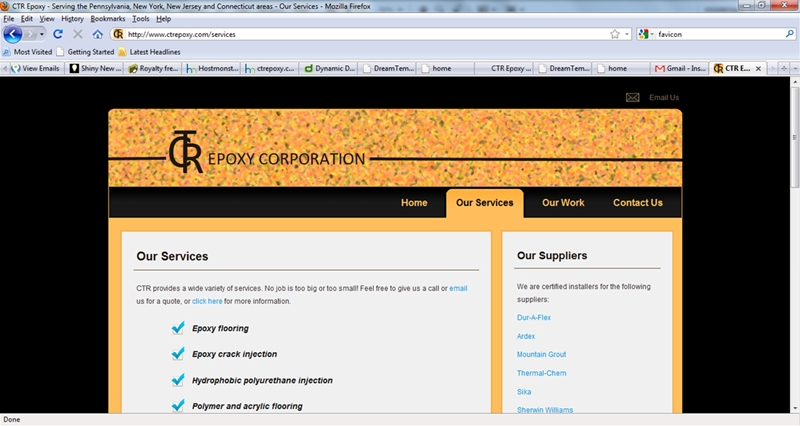Open the Contact Us page
This screenshot has height=426, width=800.
[638, 203]
